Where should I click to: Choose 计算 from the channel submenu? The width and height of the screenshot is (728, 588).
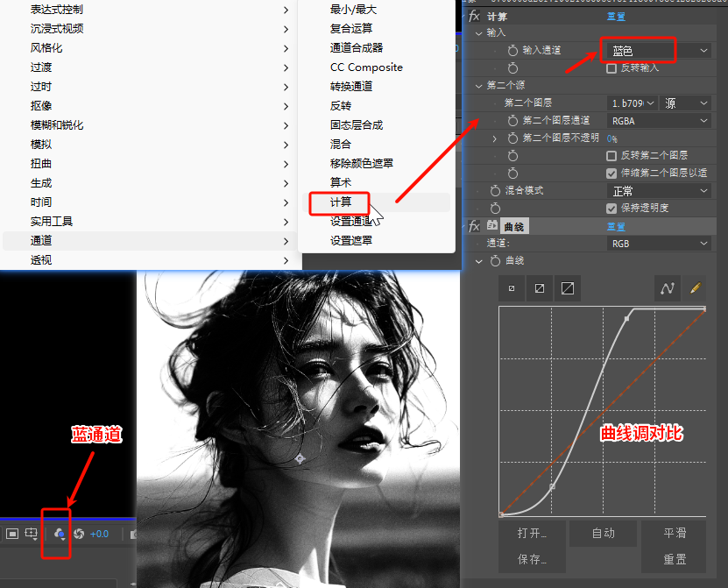(x=376, y=202)
